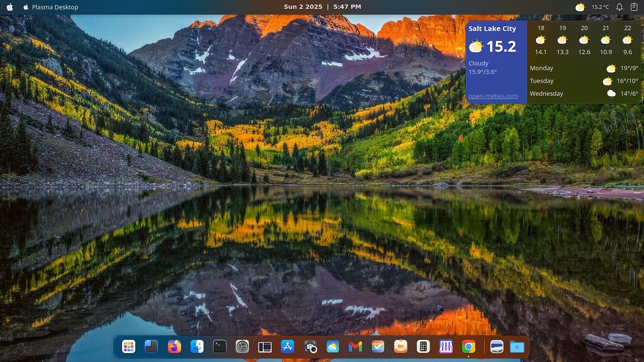Open the weather app in dock
The height and width of the screenshot is (362, 644).
(x=333, y=346)
